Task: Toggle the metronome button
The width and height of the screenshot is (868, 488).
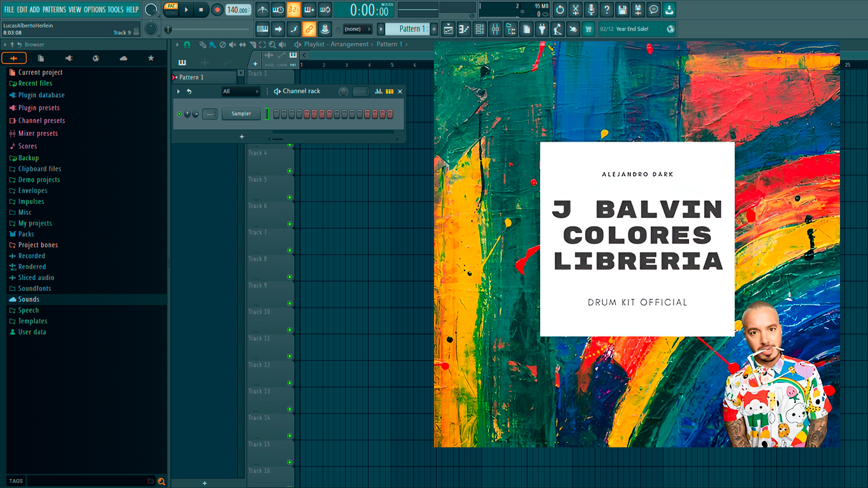Action: click(262, 10)
